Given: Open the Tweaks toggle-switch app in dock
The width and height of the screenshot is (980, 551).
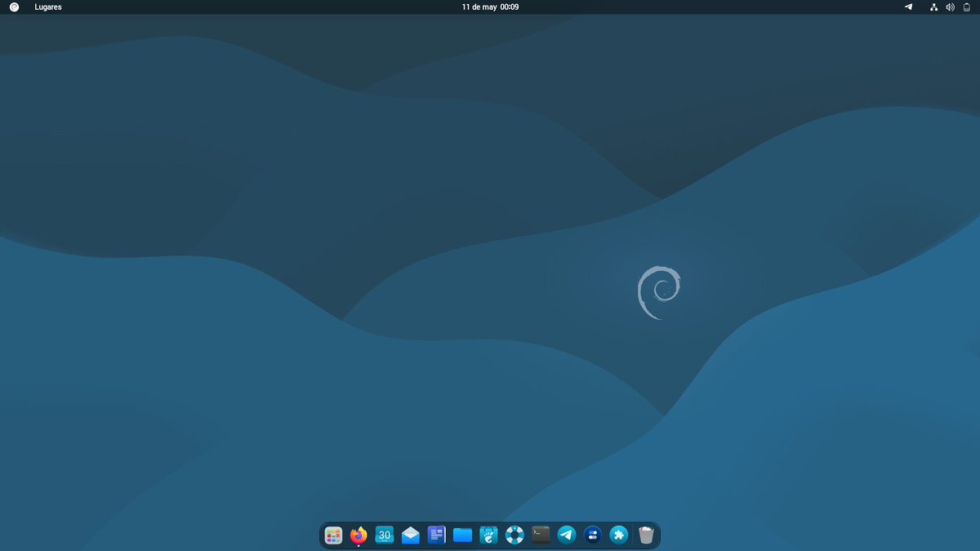Looking at the screenshot, I should tap(593, 535).
